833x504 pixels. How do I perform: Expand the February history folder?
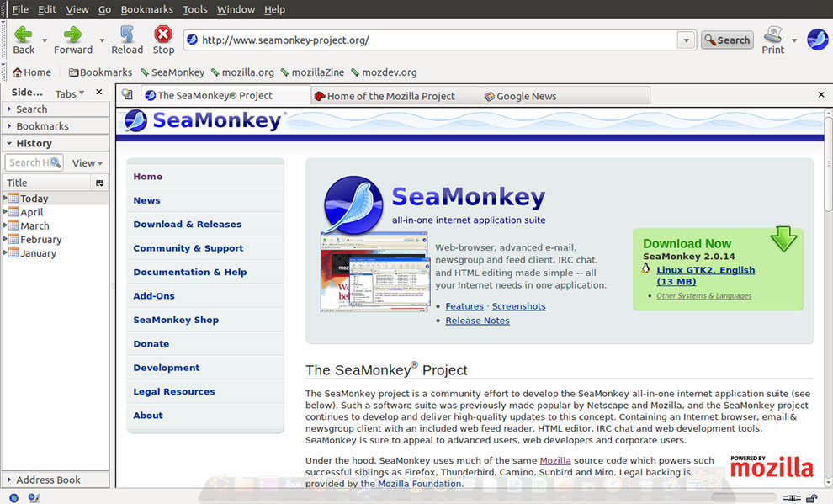[5, 239]
